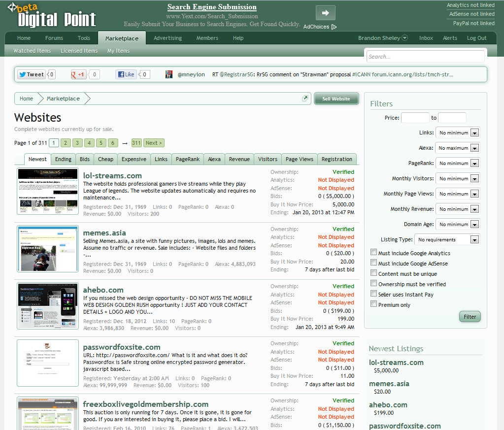Sort listings by Registration tab
The height and width of the screenshot is (430, 504).
[x=337, y=159]
